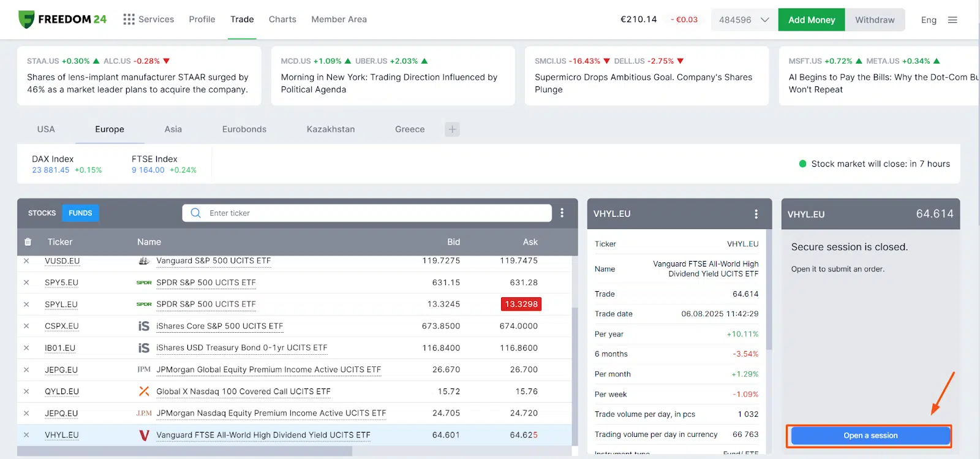
Task: Click the red SPYL.EU ask price 13.3298
Action: (x=521, y=304)
